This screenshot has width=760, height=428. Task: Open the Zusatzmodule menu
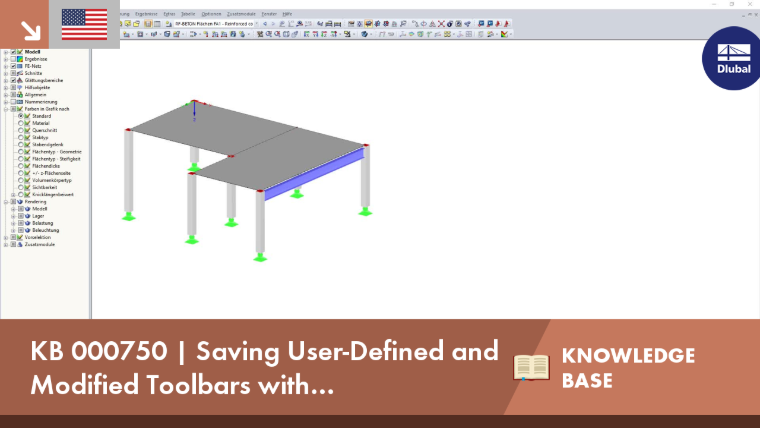pos(241,14)
